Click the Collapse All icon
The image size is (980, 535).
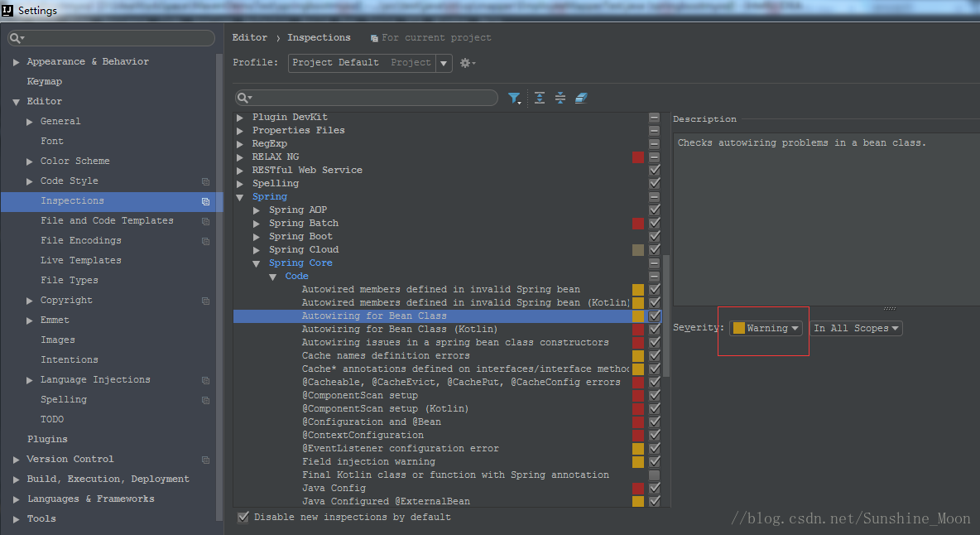point(560,98)
